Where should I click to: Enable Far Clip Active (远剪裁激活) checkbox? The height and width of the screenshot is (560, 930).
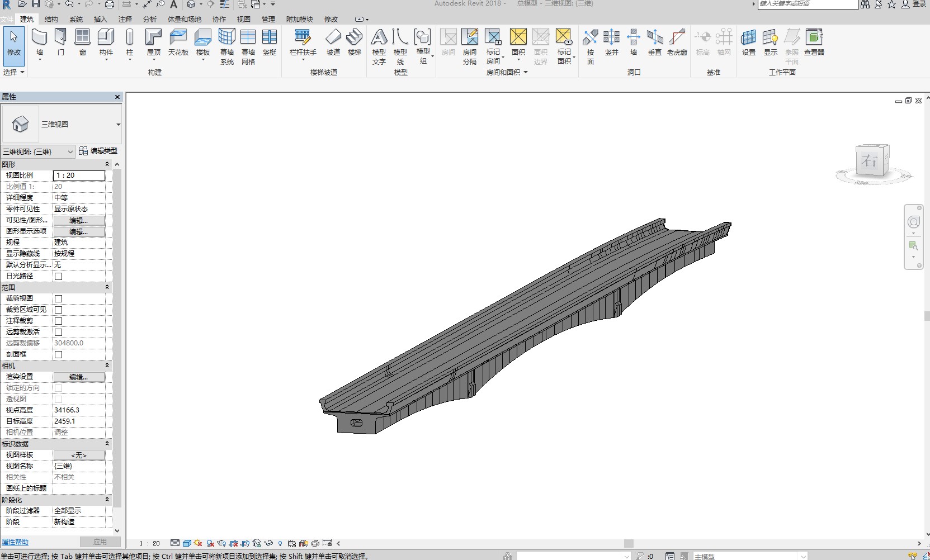pyautogui.click(x=58, y=332)
